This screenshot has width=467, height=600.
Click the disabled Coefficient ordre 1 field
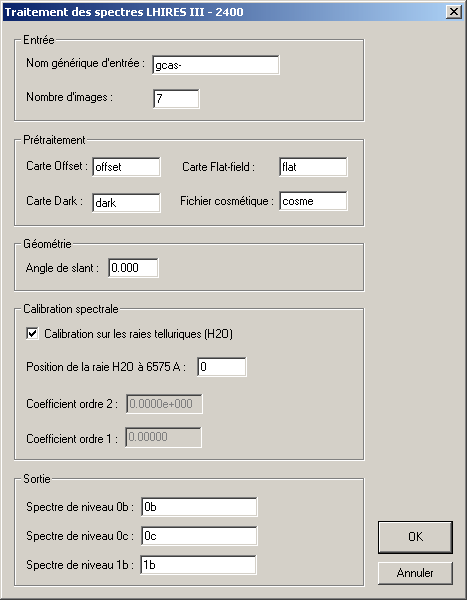(163, 437)
